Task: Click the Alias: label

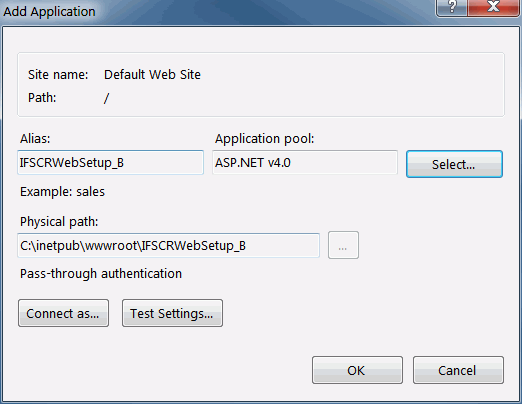Action: pyautogui.click(x=35, y=138)
